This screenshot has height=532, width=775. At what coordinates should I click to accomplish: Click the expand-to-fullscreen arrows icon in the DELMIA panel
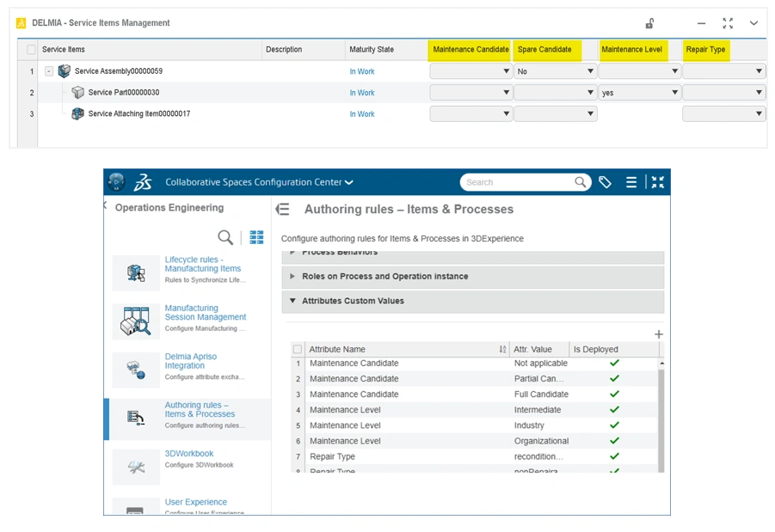pyautogui.click(x=728, y=23)
